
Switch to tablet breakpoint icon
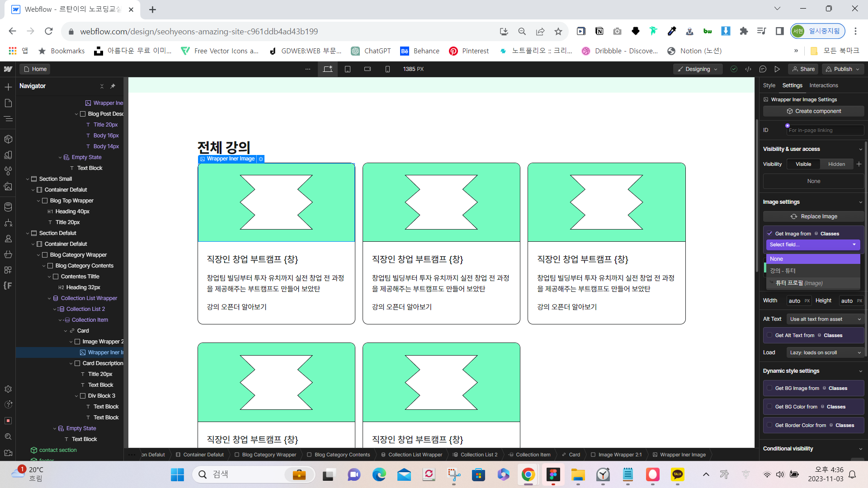point(348,69)
